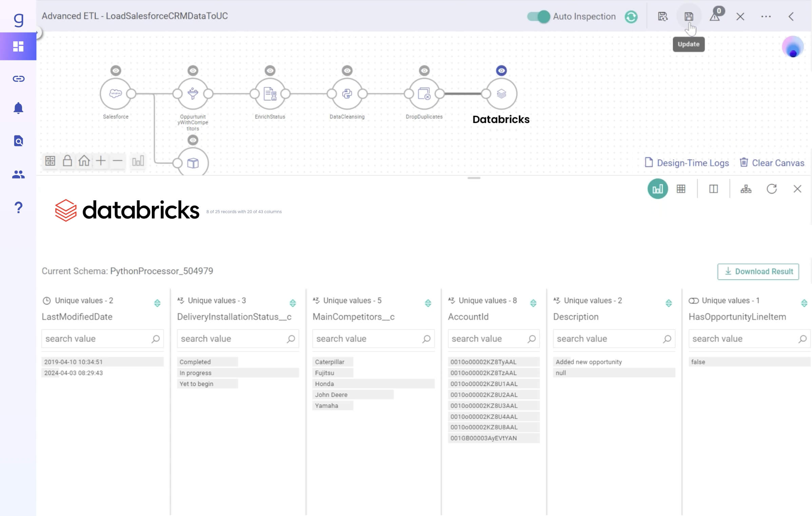The height and width of the screenshot is (516, 812).
Task: Expand the sidebar with the arrow handle
Action: click(x=38, y=33)
